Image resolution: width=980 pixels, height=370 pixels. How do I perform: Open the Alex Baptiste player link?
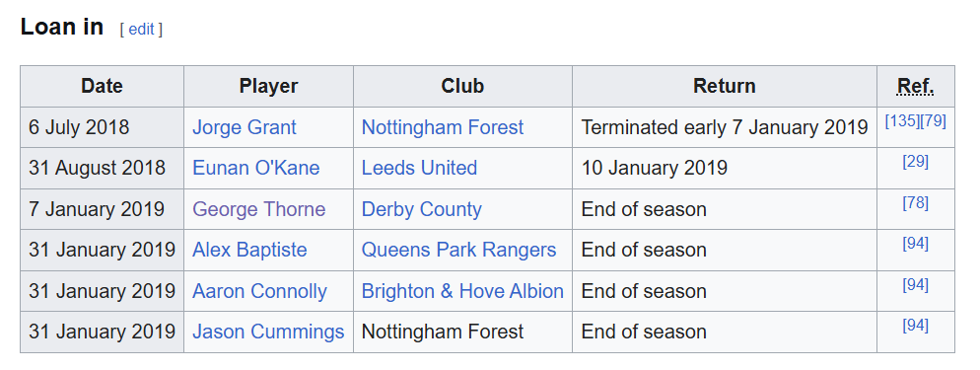pos(249,250)
